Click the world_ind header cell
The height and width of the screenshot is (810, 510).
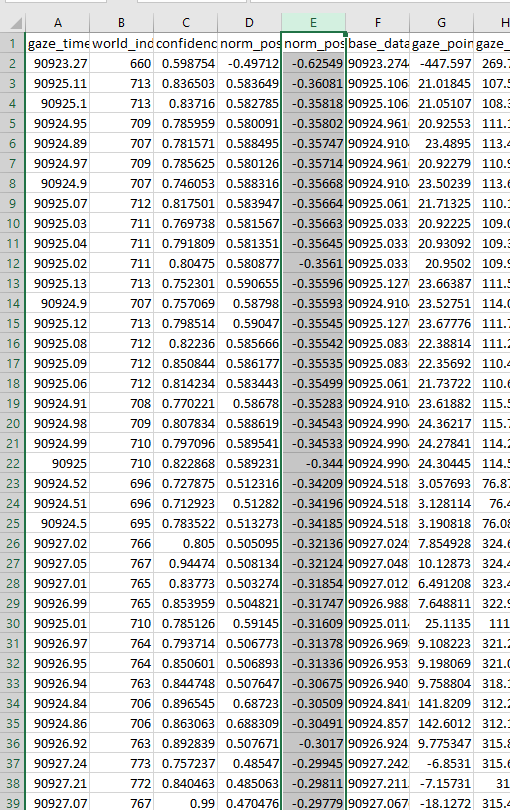(121, 43)
